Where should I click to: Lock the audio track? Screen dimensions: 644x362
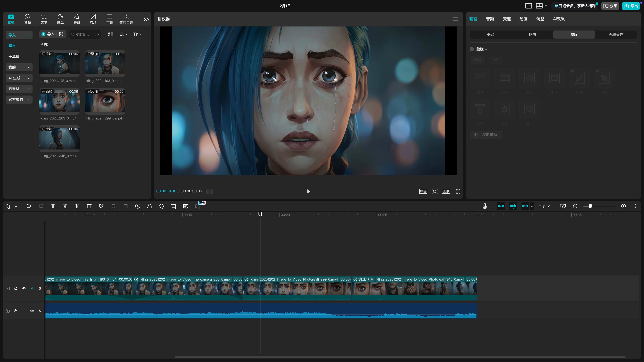[16, 311]
